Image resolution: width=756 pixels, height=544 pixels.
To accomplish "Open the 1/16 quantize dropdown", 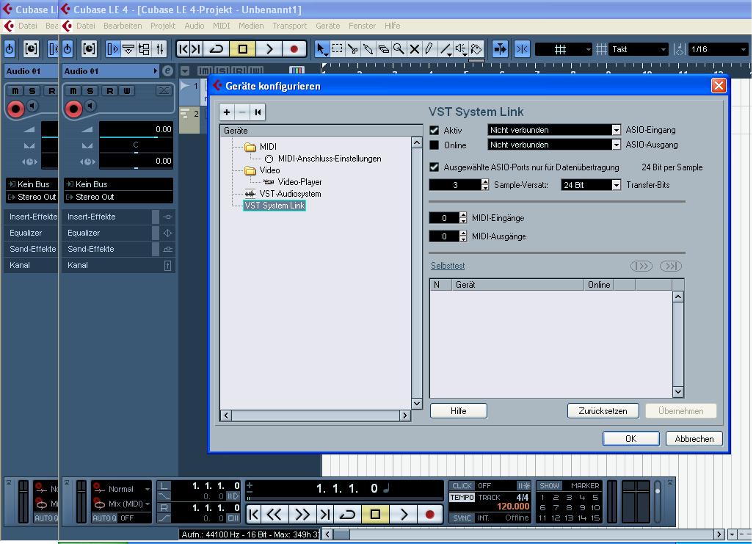I will [718, 49].
